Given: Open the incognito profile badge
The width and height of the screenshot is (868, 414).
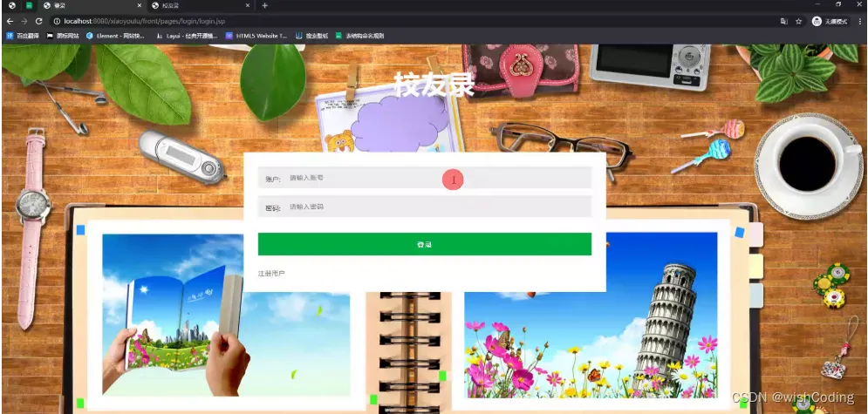Looking at the screenshot, I should click(830, 22).
